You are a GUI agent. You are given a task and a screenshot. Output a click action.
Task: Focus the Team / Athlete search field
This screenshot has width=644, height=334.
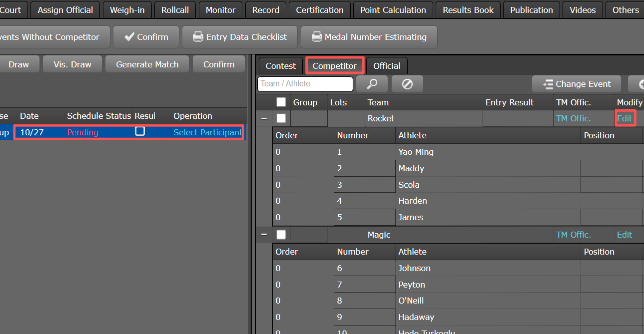pos(305,84)
